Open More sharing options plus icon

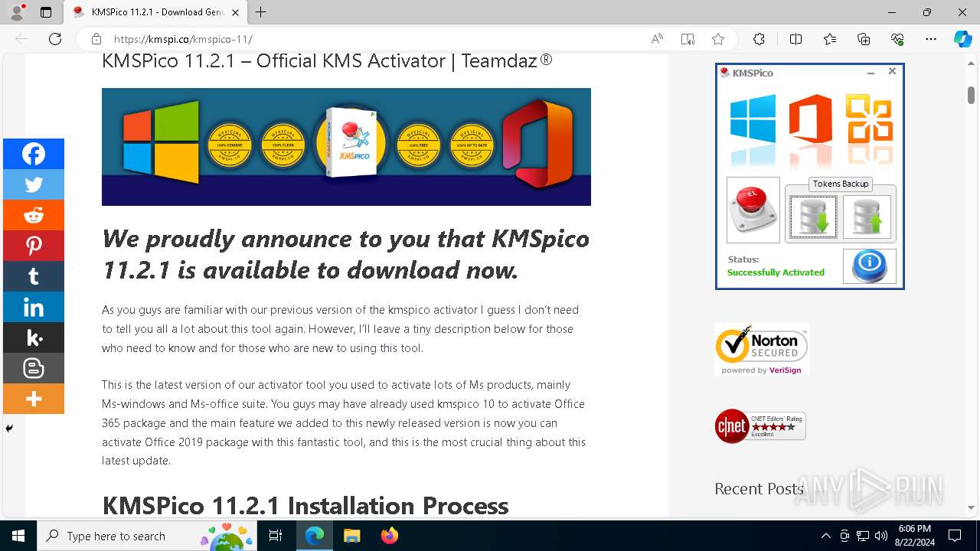click(34, 399)
